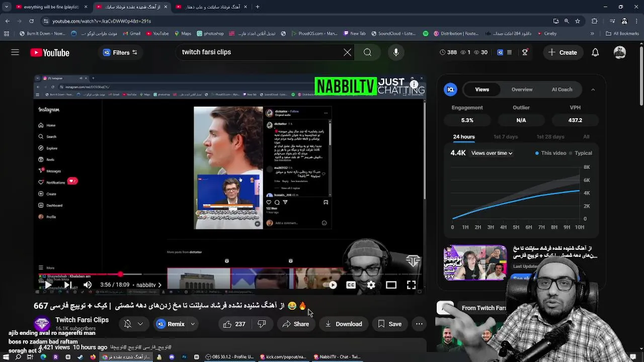Open the Twitch Farsi Clips channel name
The height and width of the screenshot is (362, 644).
pos(82,320)
